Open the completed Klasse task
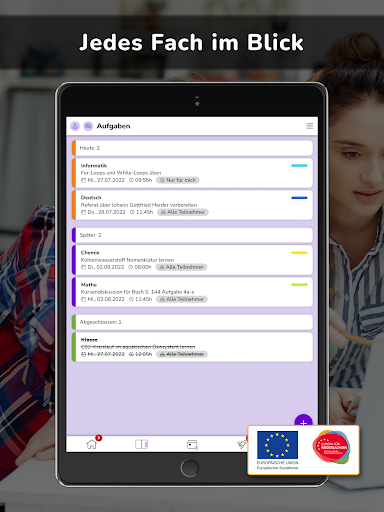384x512 pixels. click(x=192, y=347)
